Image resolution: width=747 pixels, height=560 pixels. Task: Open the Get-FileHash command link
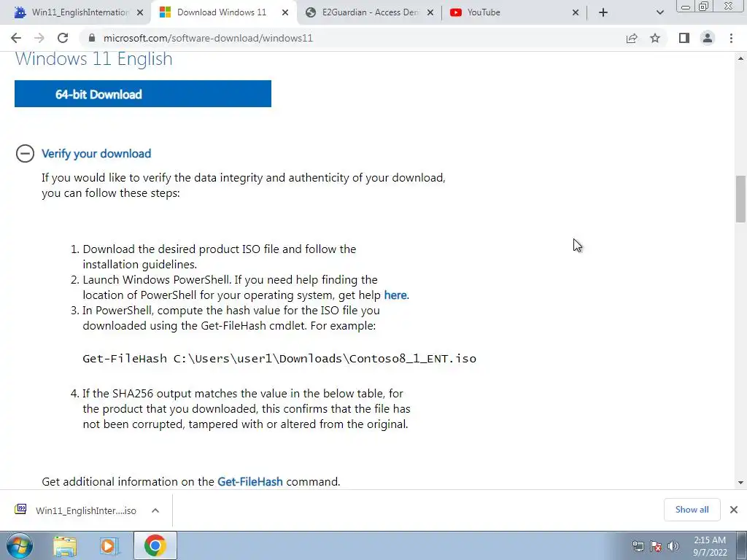pyautogui.click(x=250, y=481)
